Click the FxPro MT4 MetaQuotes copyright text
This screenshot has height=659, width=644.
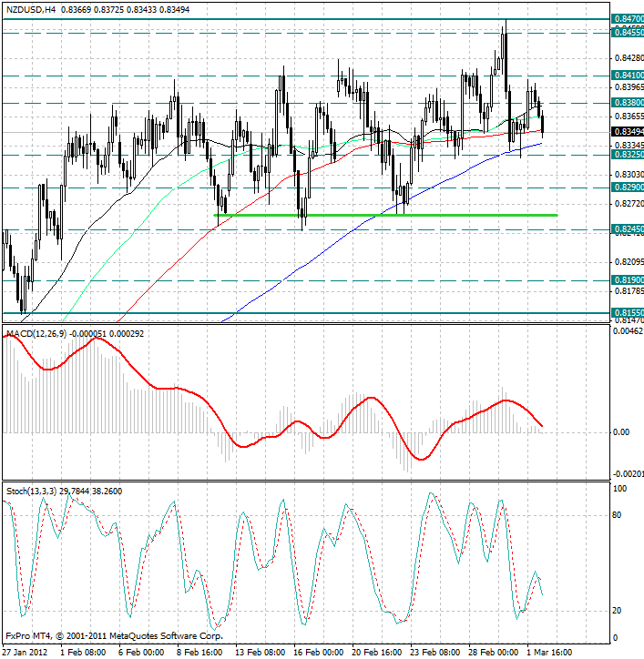pyautogui.click(x=114, y=636)
